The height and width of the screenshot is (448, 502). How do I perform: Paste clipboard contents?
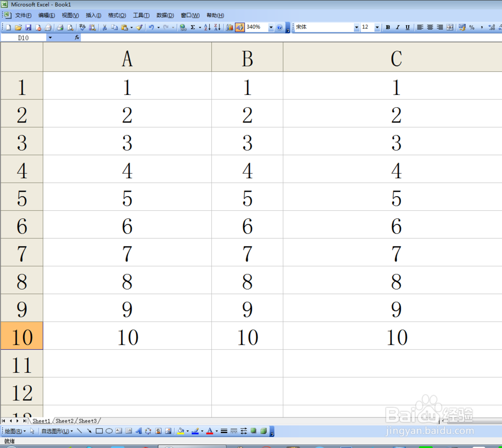[124, 28]
